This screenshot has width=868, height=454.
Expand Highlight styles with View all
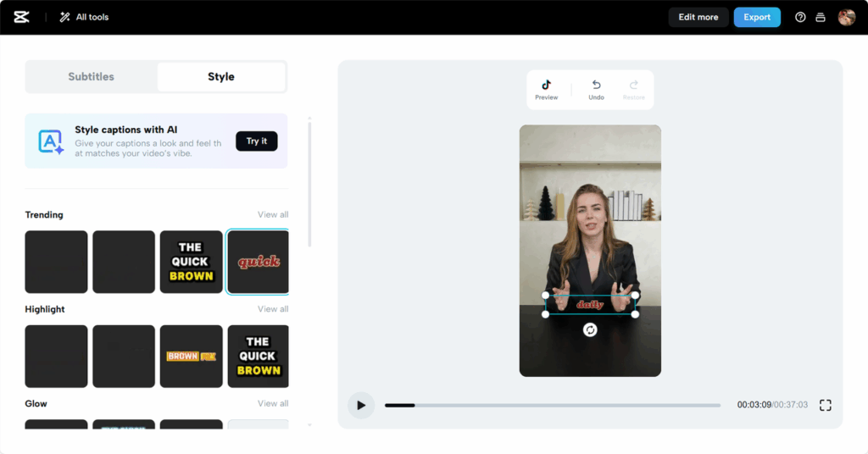coord(273,309)
